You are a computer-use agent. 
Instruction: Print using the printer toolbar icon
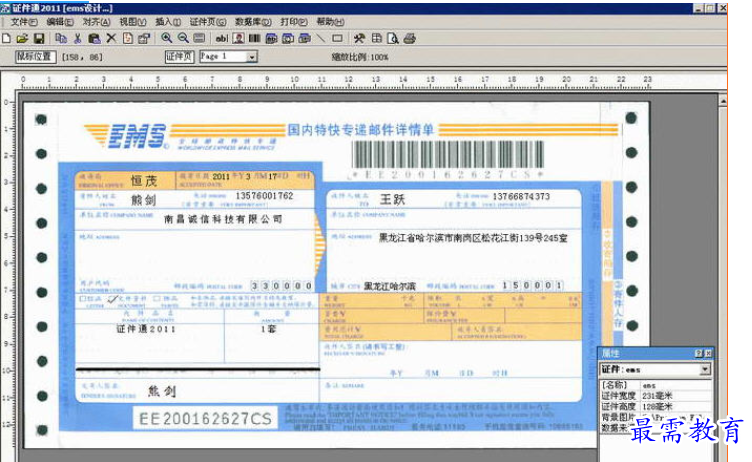click(409, 38)
